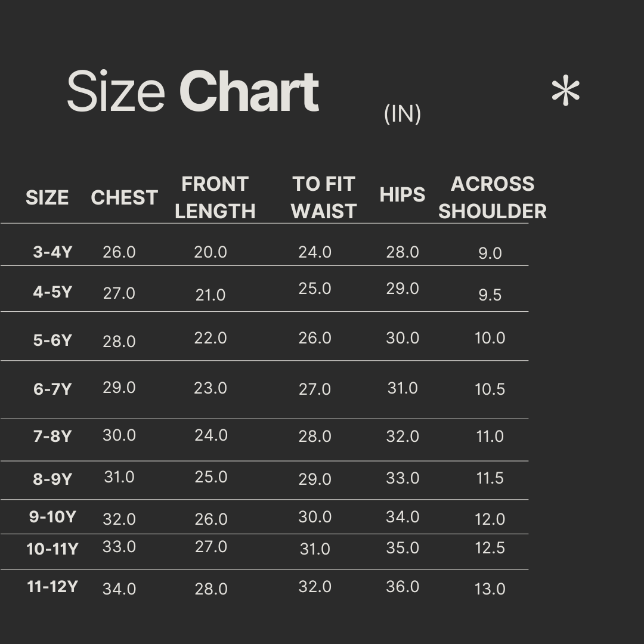Click the 36.0 hips value
644x644 pixels.
coord(402,587)
